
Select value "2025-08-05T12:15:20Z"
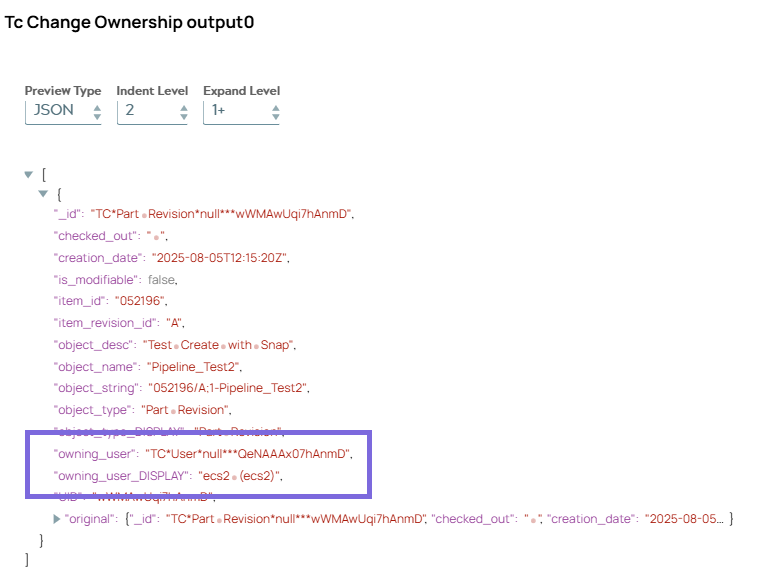point(219,258)
